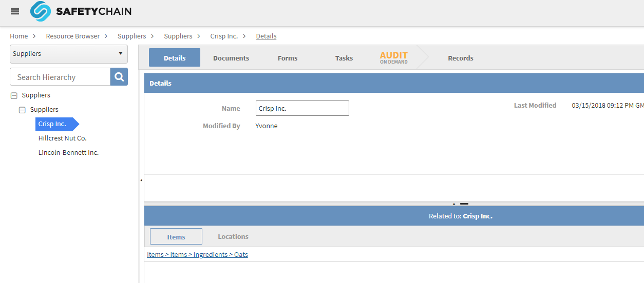Select Hillcrest Nut Co. in the tree

coord(63,138)
